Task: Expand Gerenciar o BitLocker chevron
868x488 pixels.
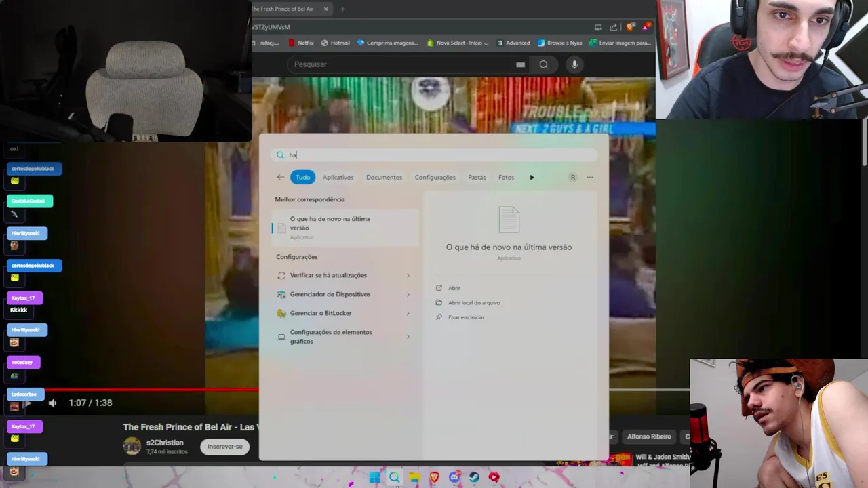Action: tap(408, 313)
